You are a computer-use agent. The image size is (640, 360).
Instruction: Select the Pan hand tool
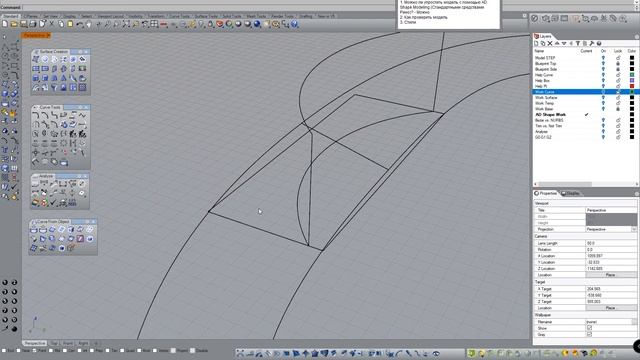(89, 24)
